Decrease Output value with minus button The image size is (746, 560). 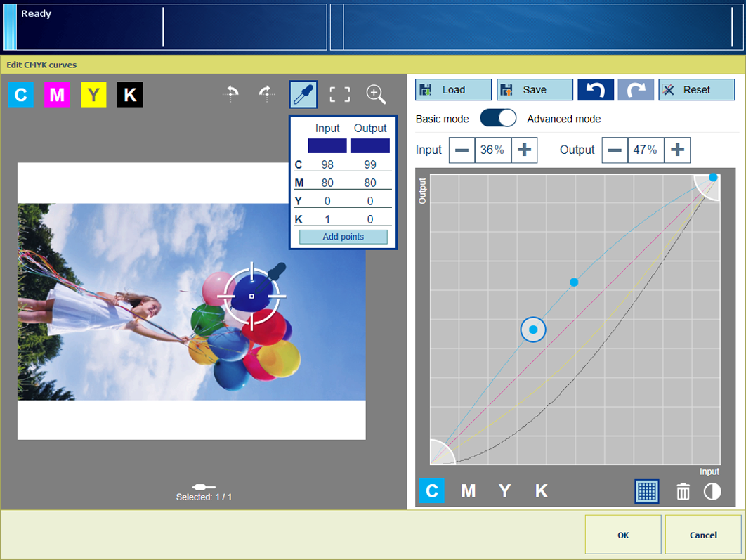click(x=615, y=150)
